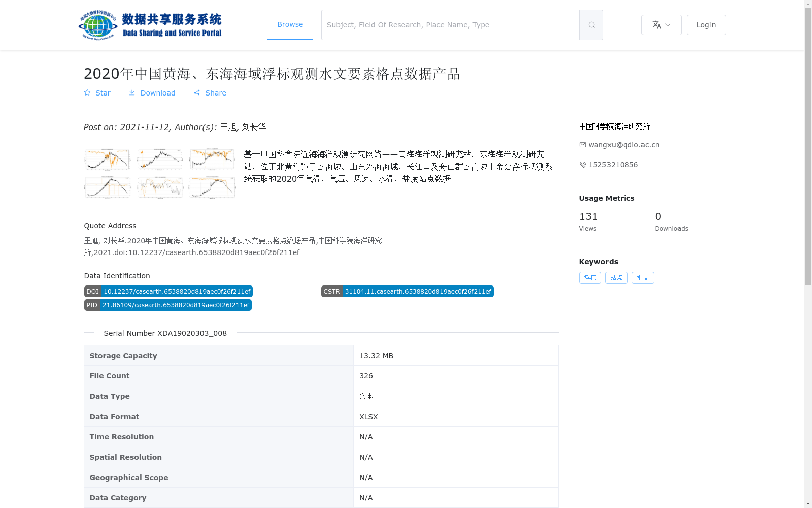Click the phone icon beside 15253210856

[x=582, y=165]
